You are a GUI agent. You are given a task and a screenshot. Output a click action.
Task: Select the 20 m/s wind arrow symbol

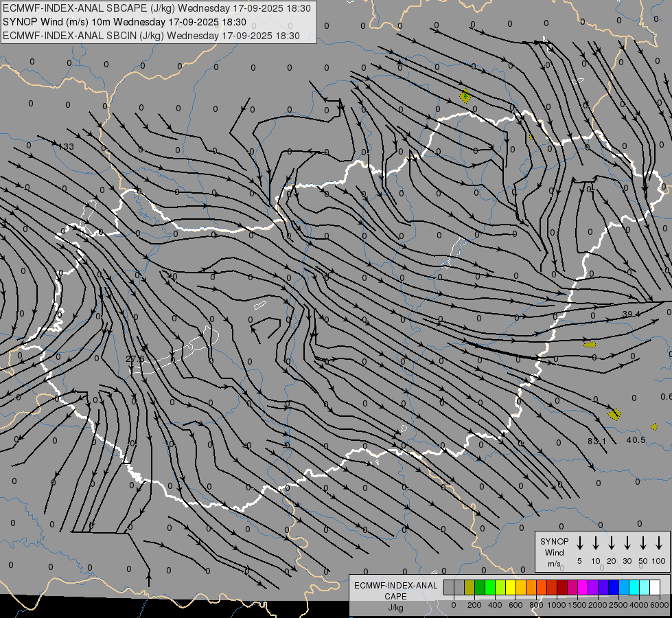612,543
